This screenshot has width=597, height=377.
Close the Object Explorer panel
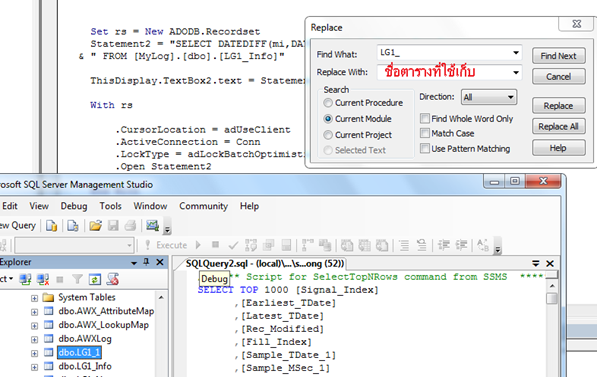pos(160,262)
